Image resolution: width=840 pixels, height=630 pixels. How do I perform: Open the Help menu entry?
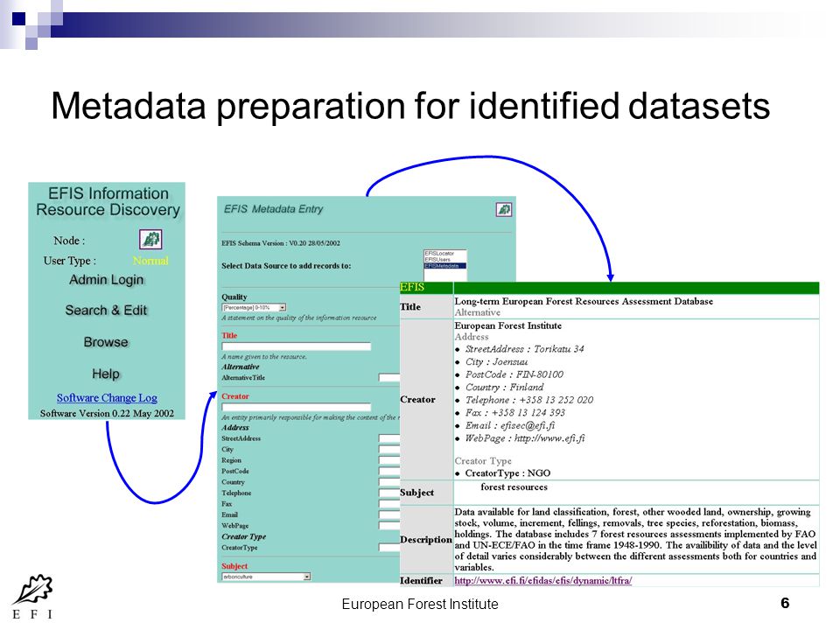106,374
